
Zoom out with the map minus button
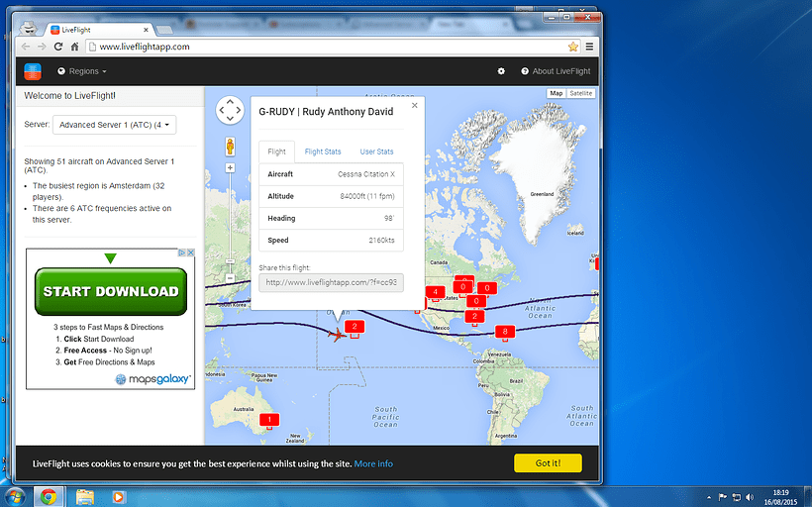point(230,278)
